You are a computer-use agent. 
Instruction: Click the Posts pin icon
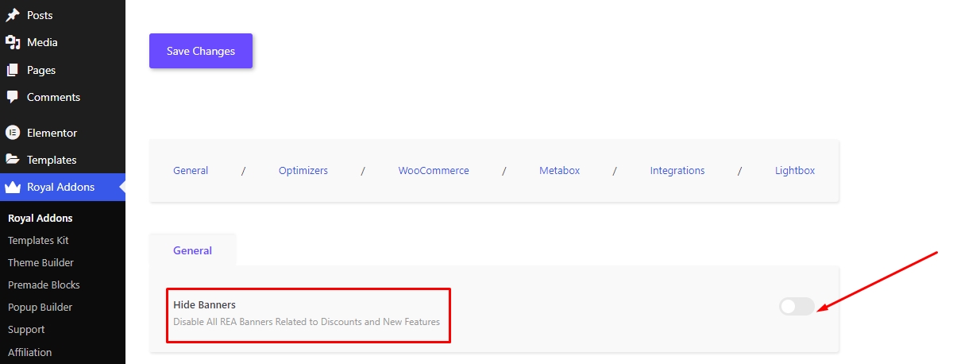[12, 15]
